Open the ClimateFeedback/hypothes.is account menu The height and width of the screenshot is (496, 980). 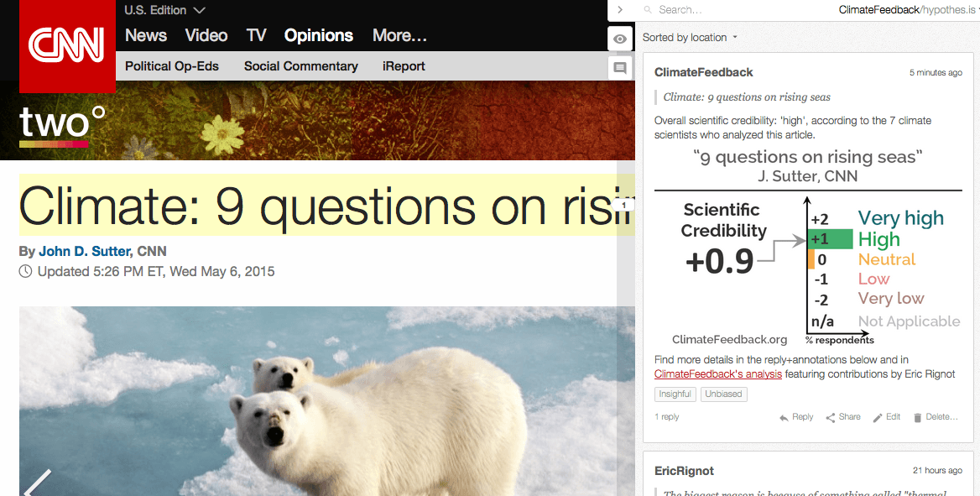pyautogui.click(x=908, y=10)
